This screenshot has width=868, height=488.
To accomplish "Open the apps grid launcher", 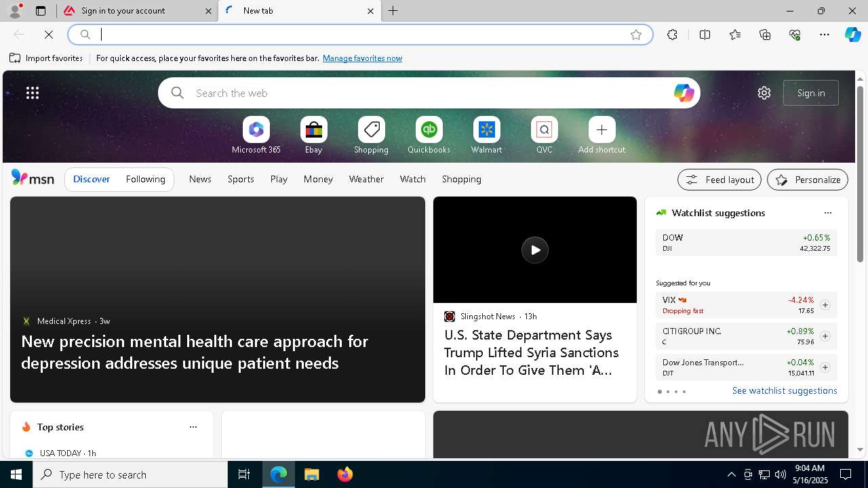I will coord(33,93).
